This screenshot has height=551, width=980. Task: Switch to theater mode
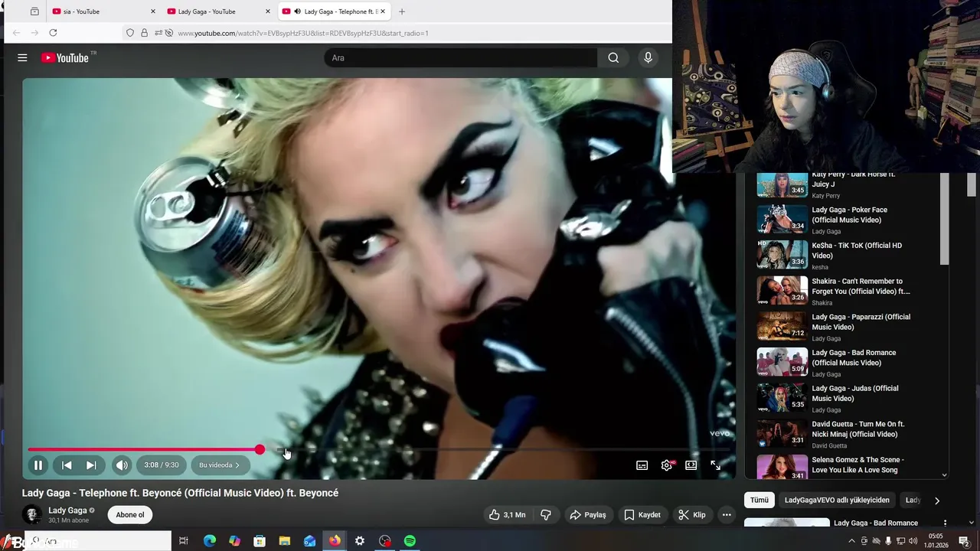[691, 465]
